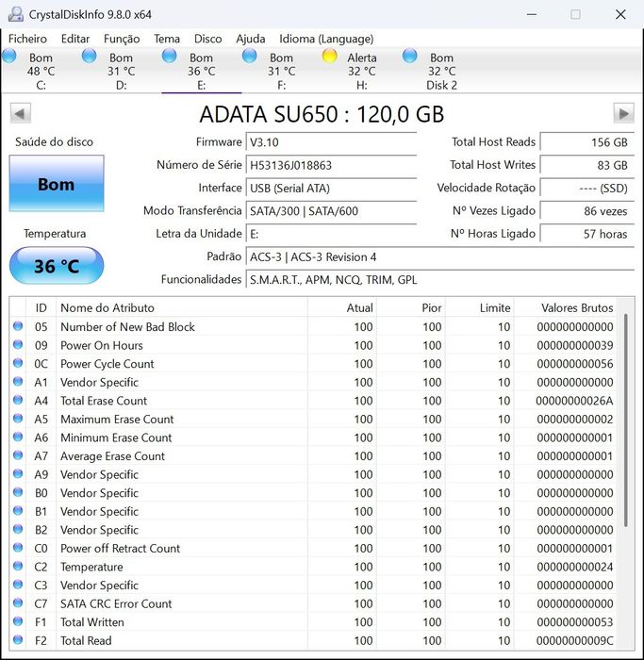Click the Total Host Reads value 156 GB

coord(586,142)
